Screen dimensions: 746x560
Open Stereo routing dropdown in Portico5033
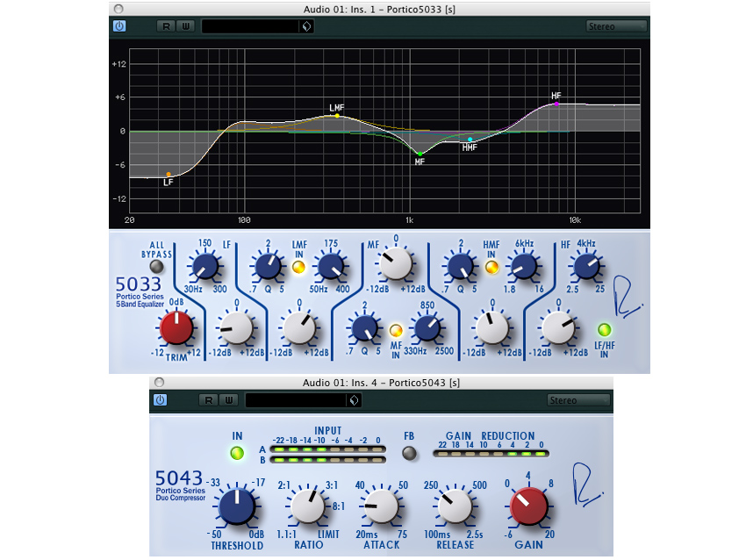pos(616,26)
